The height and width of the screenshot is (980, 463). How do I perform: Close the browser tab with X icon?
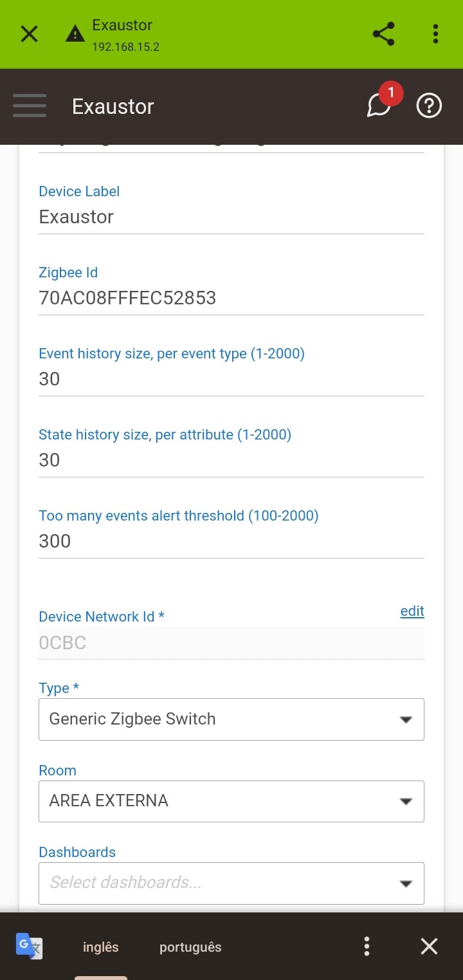point(30,34)
